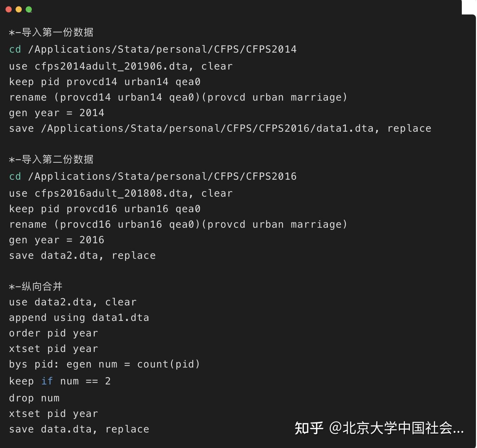
Task: Click the CFPS2016 directory path text
Action: coord(162,177)
